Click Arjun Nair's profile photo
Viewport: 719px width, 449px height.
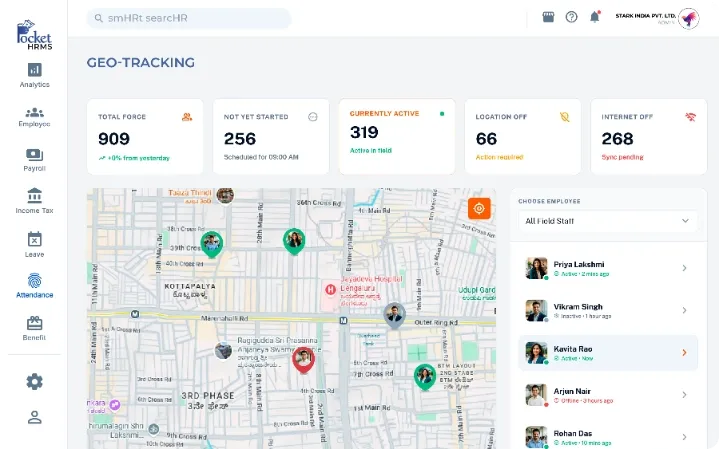click(536, 395)
